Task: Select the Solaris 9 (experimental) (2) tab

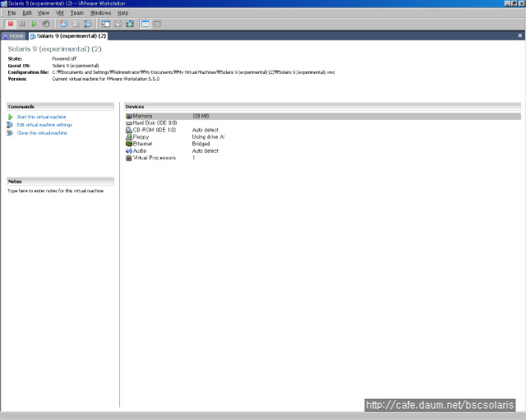Action: [68, 36]
